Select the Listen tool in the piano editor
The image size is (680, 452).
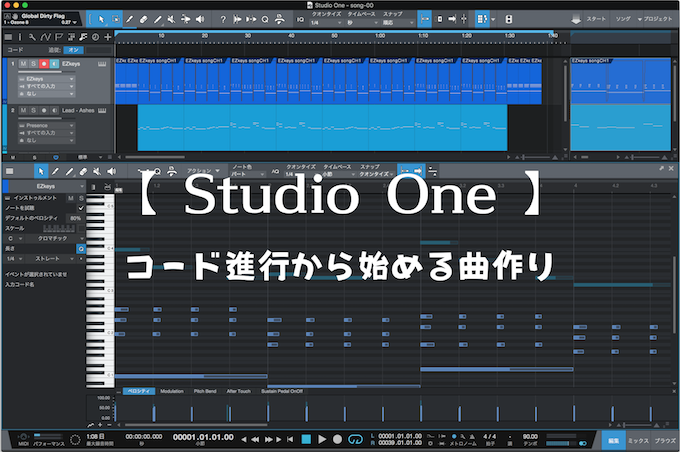tap(112, 171)
